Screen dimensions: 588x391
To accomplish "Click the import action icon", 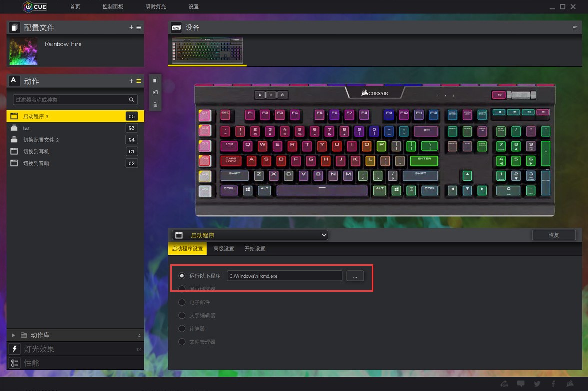I will (x=155, y=92).
